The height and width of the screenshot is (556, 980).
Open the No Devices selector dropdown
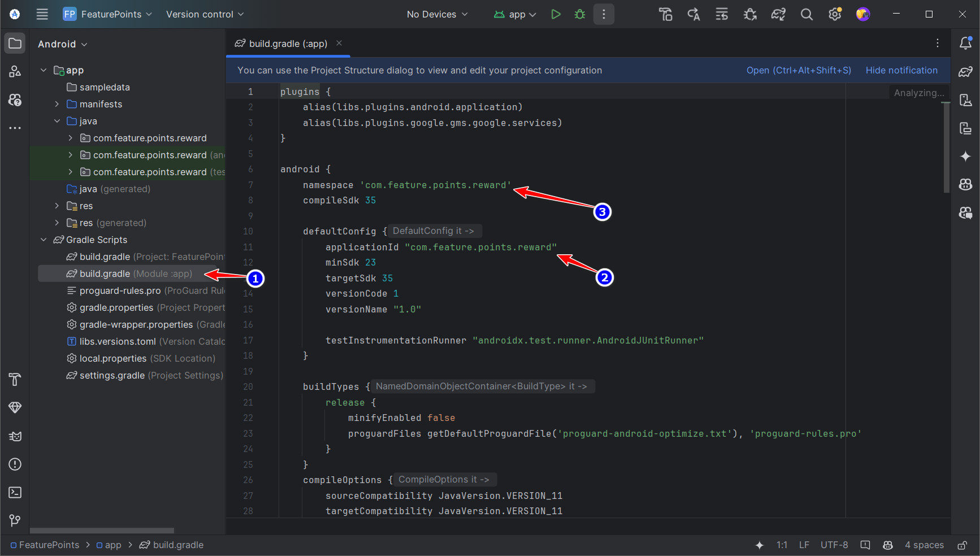click(x=437, y=14)
